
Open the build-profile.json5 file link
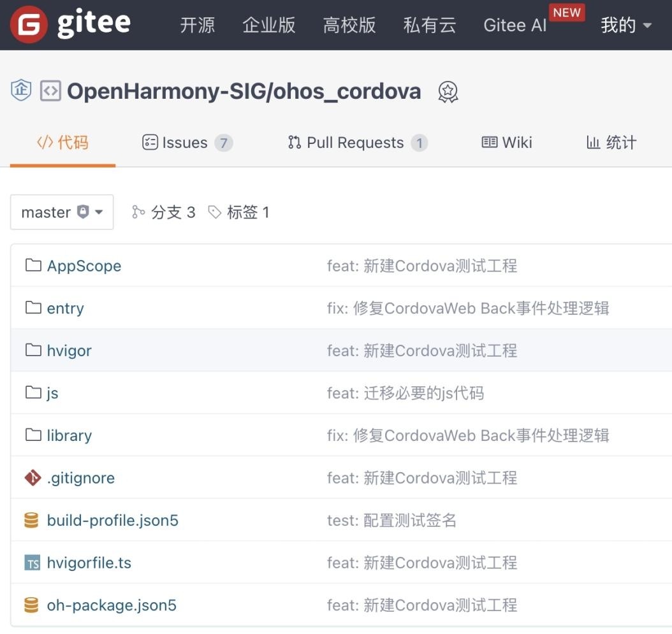113,520
